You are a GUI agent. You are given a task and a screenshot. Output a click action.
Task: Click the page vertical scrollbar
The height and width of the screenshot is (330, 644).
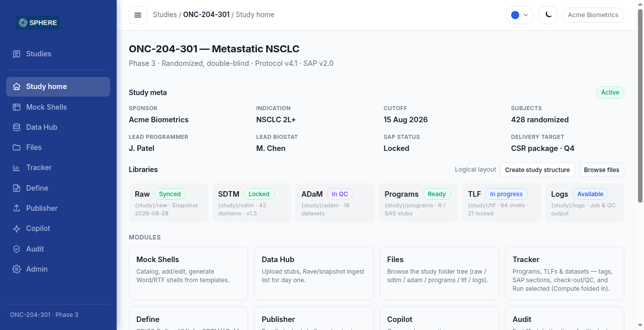click(640, 106)
